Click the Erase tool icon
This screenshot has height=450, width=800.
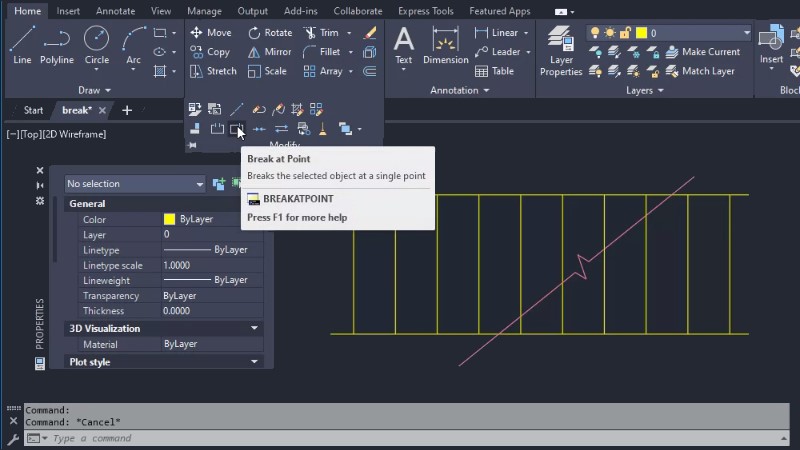(x=370, y=33)
